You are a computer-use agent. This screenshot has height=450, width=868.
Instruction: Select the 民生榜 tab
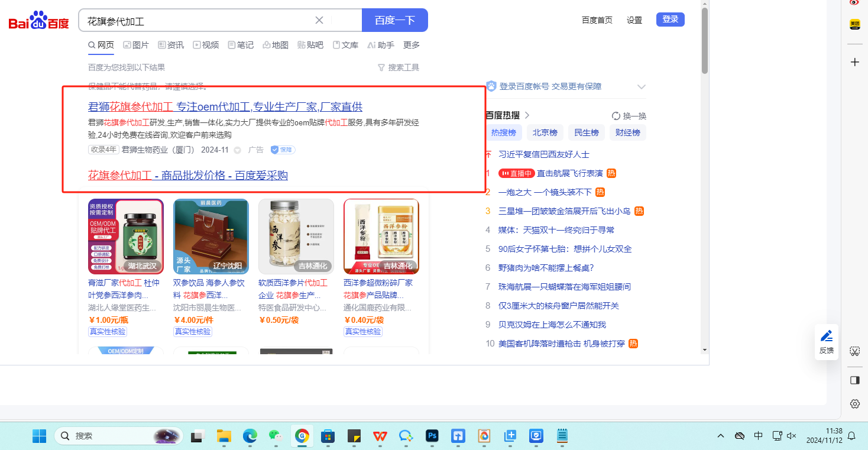587,132
